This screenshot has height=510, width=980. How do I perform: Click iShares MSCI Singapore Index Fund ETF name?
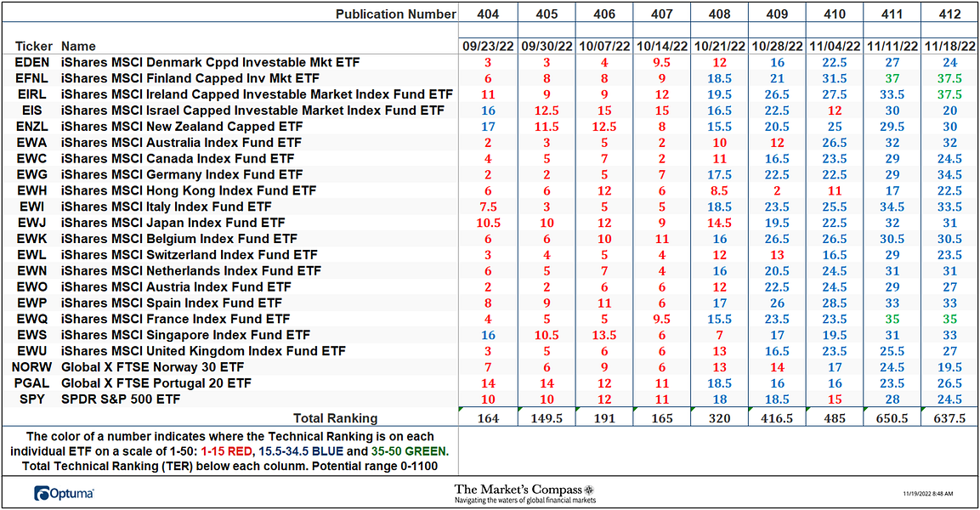(185, 335)
